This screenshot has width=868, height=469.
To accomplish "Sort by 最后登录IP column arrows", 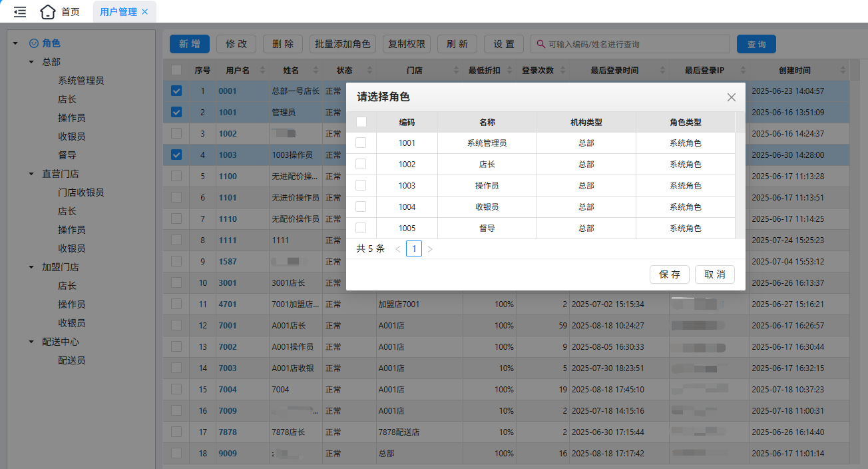I will [742, 70].
